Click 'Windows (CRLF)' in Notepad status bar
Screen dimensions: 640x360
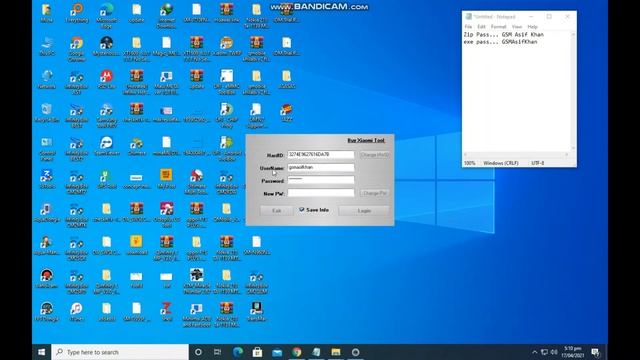(x=501, y=163)
